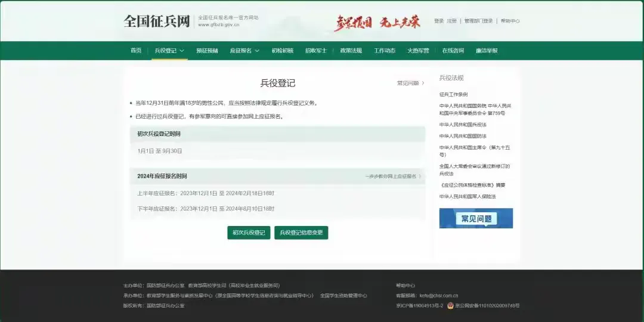This screenshot has height=322, width=644.
Task: Click the 全国征兵网 site logo
Action: [157, 21]
